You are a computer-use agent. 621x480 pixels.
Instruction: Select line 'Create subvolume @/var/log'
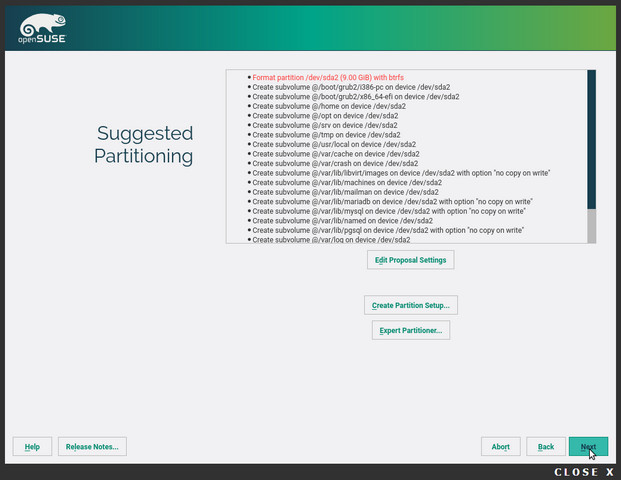point(331,239)
